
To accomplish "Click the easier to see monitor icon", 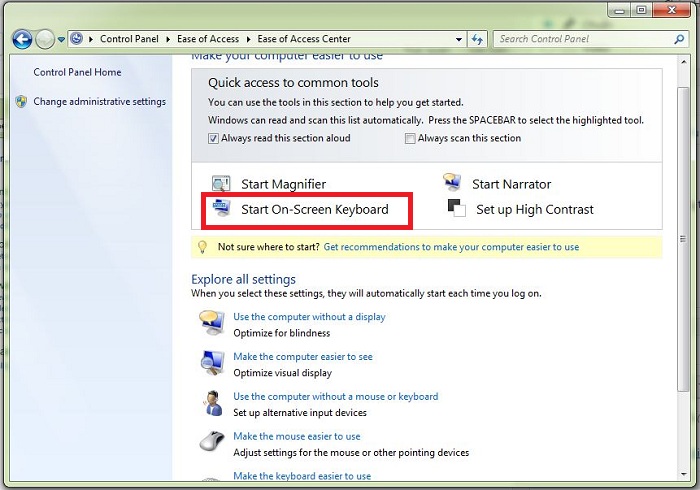I will pos(212,363).
